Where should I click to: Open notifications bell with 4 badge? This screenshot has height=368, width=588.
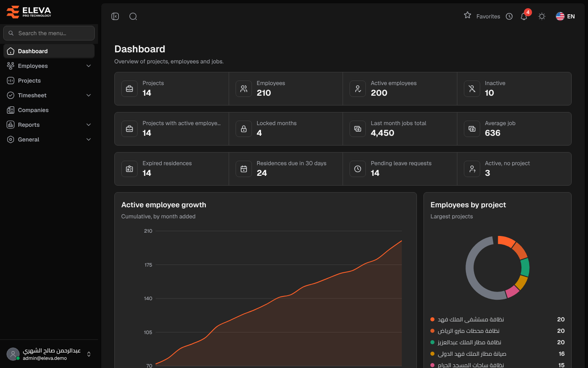click(524, 16)
